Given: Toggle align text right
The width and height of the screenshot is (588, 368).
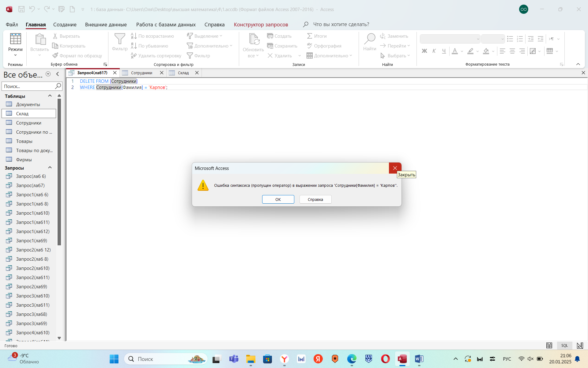Looking at the screenshot, I should [522, 51].
